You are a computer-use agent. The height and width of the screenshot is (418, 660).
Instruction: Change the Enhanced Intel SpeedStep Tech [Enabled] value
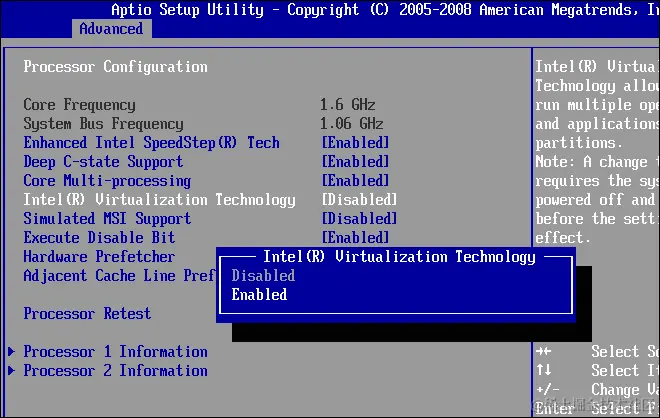coord(355,143)
